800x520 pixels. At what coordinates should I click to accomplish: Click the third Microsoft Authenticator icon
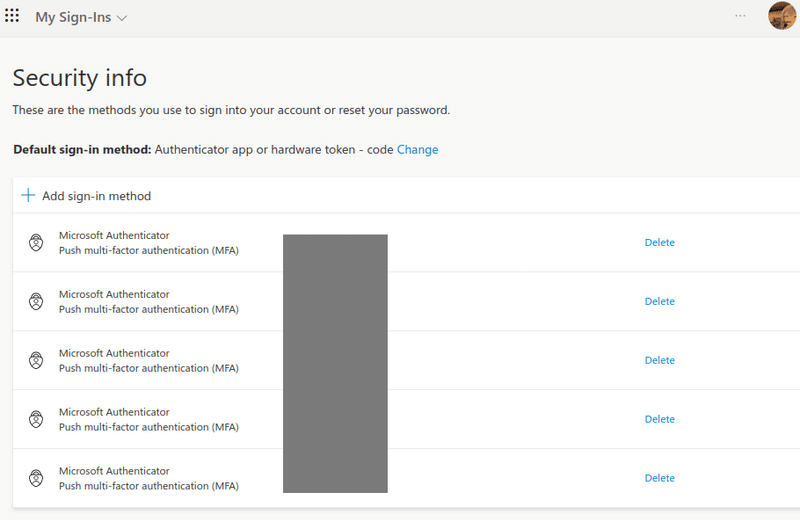click(x=36, y=360)
